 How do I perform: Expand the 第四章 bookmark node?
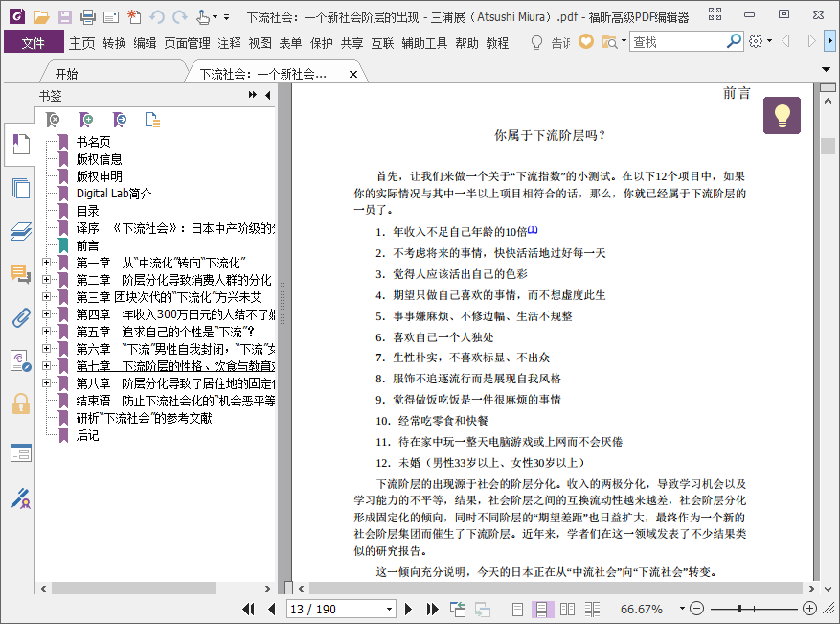46,313
